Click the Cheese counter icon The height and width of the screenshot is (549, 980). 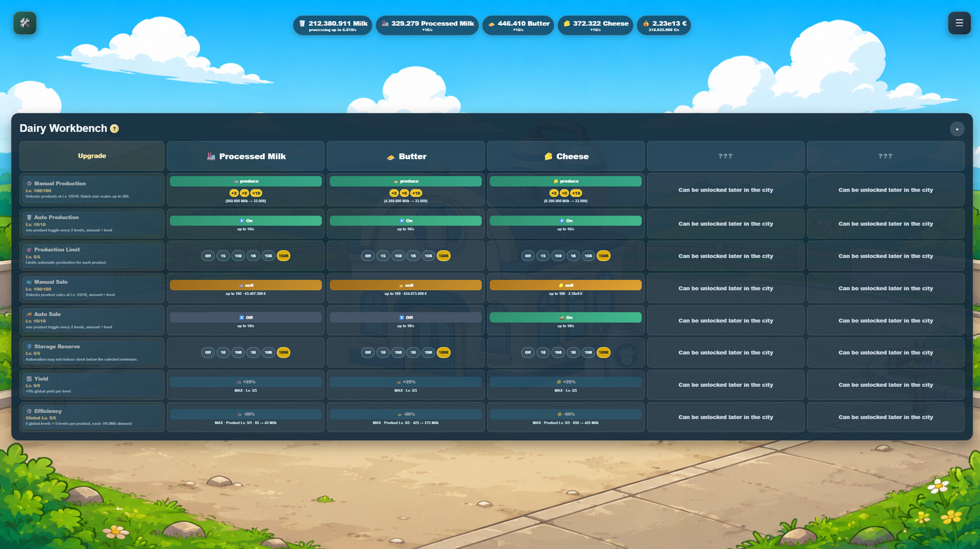(x=567, y=23)
